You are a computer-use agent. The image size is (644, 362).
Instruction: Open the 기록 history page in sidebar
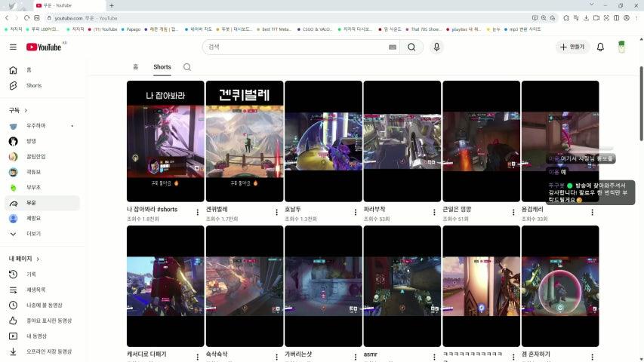point(31,275)
